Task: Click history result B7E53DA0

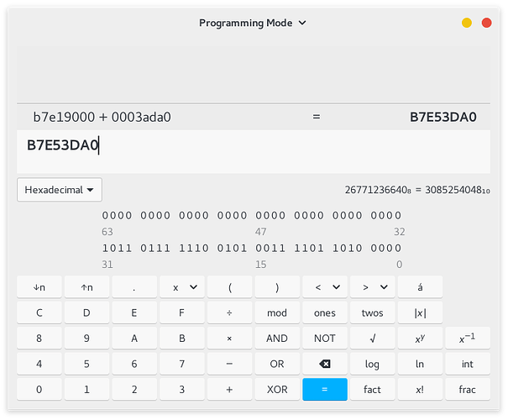Action: pyautogui.click(x=443, y=117)
